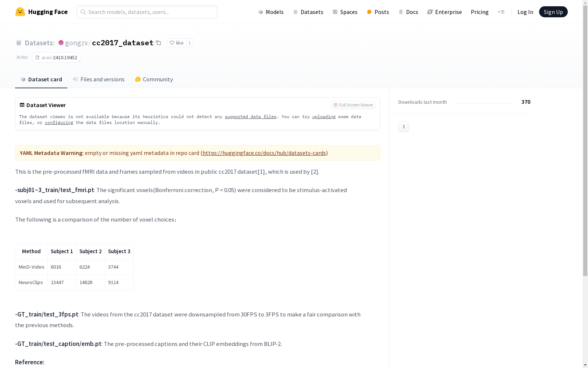Go to Spaces
The image size is (588, 368).
(x=345, y=12)
